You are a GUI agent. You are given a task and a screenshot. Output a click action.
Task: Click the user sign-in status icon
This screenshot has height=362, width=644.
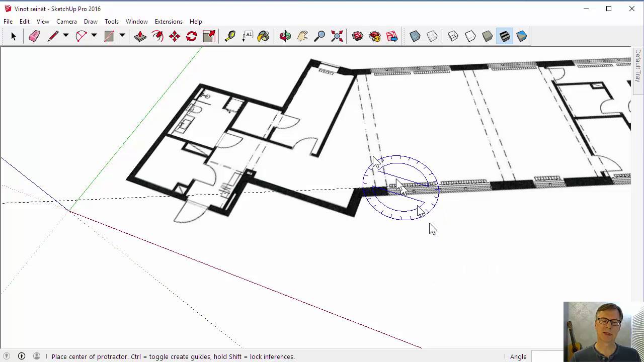tap(37, 356)
